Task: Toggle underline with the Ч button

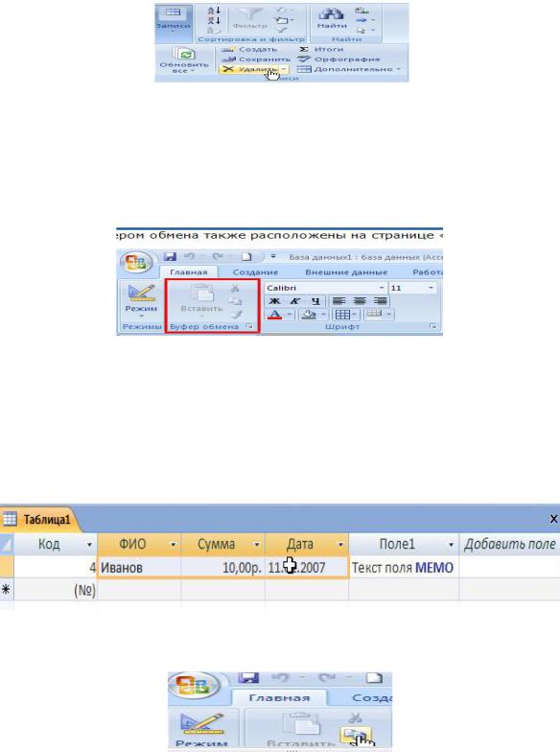Action: pyautogui.click(x=315, y=301)
